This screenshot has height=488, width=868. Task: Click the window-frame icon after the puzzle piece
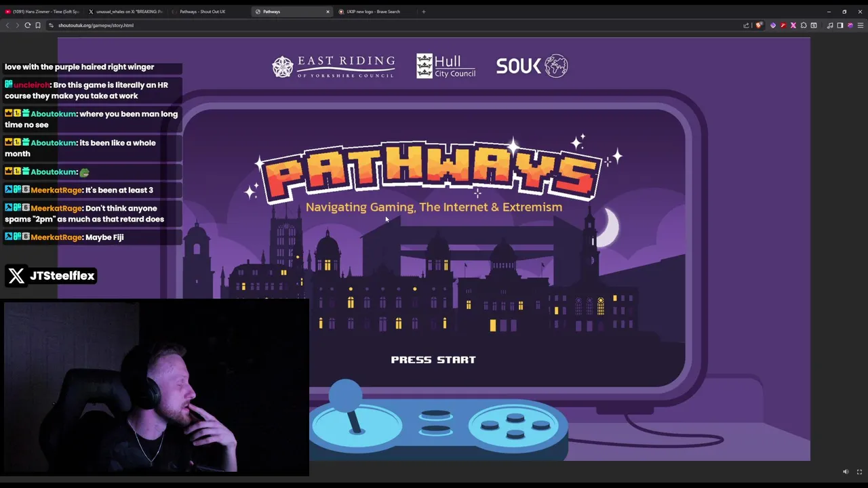tap(814, 25)
